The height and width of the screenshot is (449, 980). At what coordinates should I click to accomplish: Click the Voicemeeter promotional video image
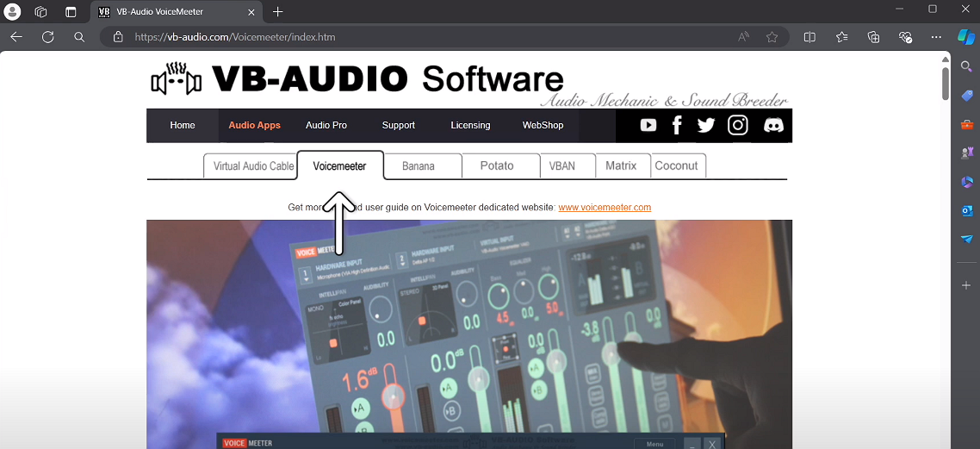pyautogui.click(x=469, y=334)
